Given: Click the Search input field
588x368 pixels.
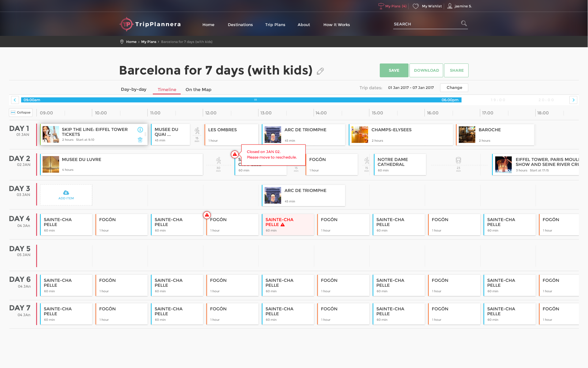Looking at the screenshot, I should click(x=426, y=24).
